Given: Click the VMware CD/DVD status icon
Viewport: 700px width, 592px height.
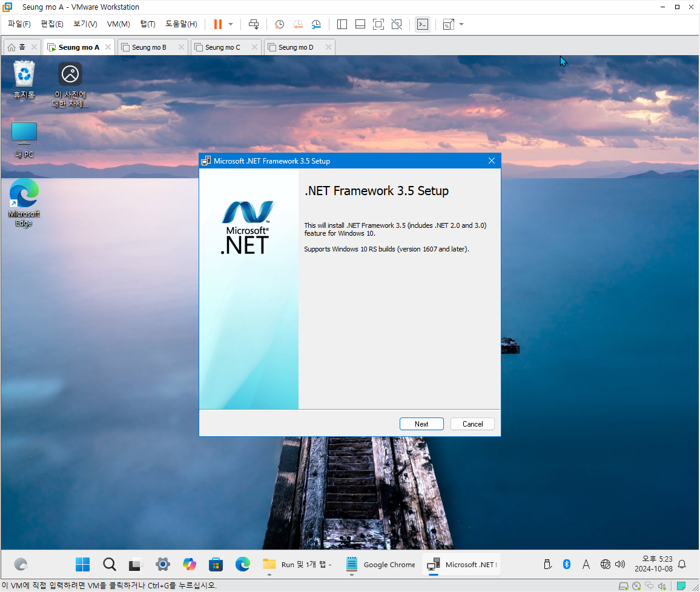Looking at the screenshot, I should [636, 586].
